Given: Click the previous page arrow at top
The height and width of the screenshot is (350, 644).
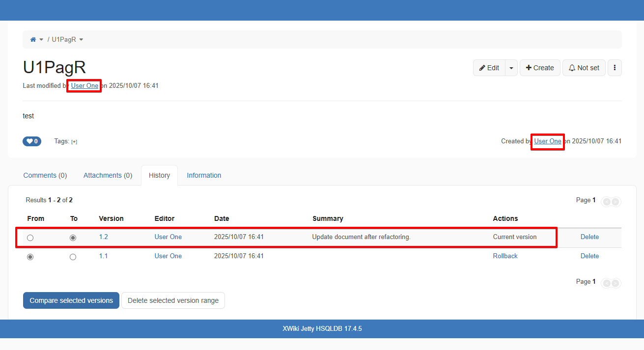Looking at the screenshot, I should pos(607,201).
